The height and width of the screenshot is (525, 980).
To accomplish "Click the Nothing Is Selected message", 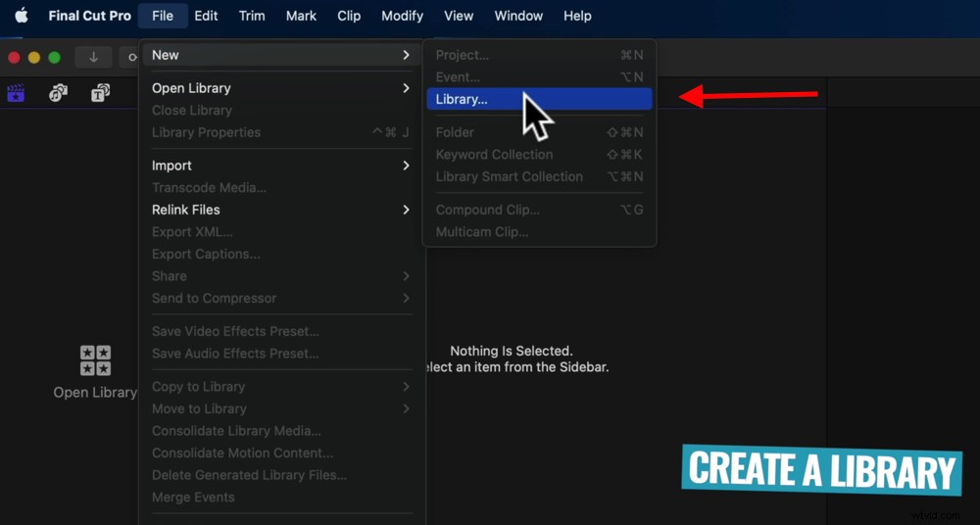I will coord(512,352).
